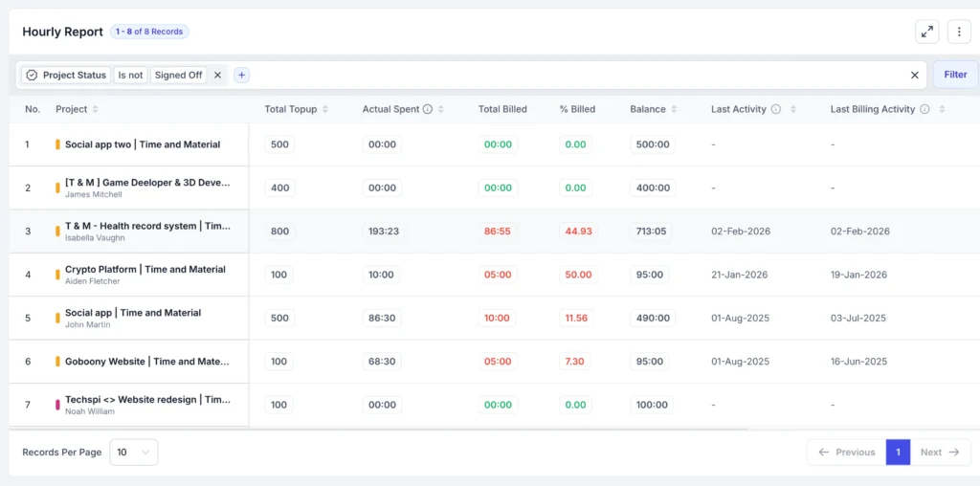980x486 pixels.
Task: Show info for Last Billing Activity column
Action: [x=924, y=109]
